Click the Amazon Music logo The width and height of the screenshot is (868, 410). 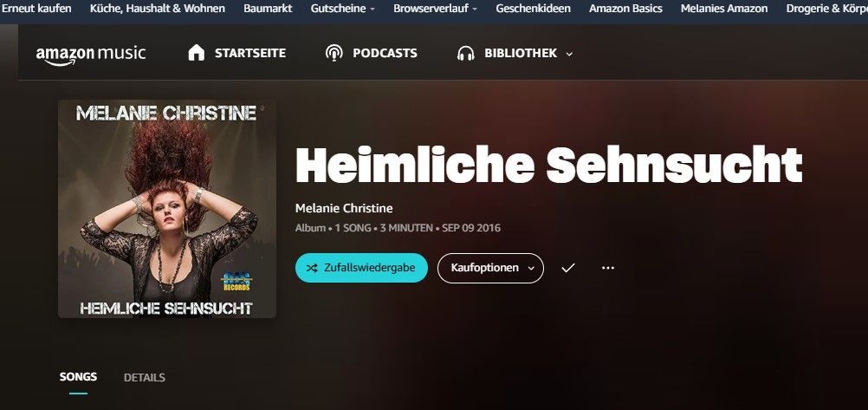(x=91, y=55)
